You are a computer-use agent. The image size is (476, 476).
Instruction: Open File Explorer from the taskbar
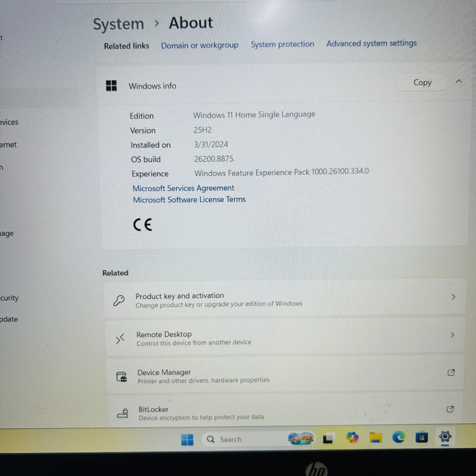pyautogui.click(x=375, y=437)
